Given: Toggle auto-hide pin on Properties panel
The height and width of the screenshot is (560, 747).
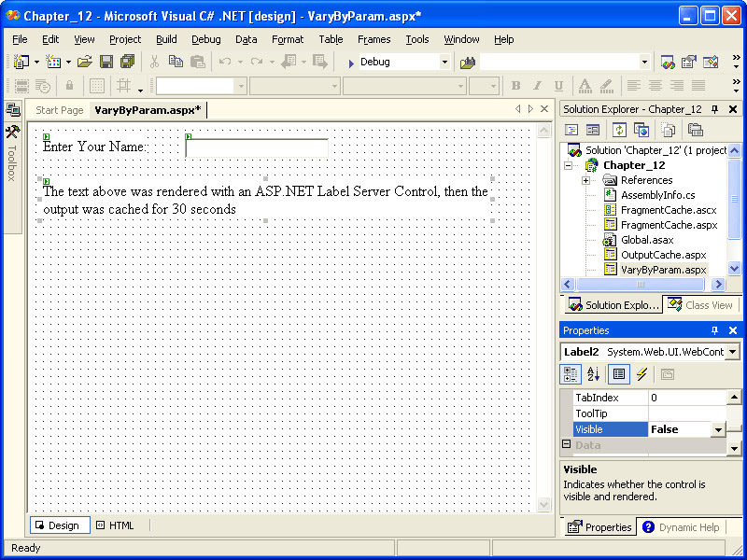Looking at the screenshot, I should click(715, 330).
